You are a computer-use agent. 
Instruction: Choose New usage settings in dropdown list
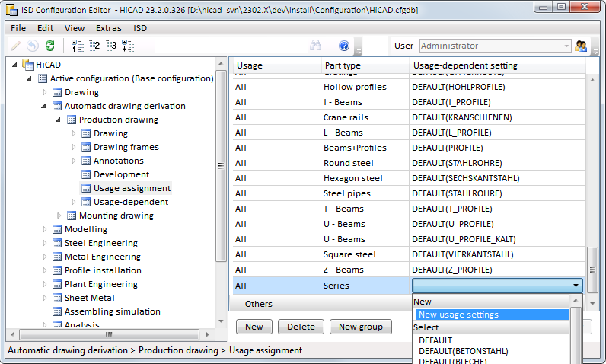493,315
